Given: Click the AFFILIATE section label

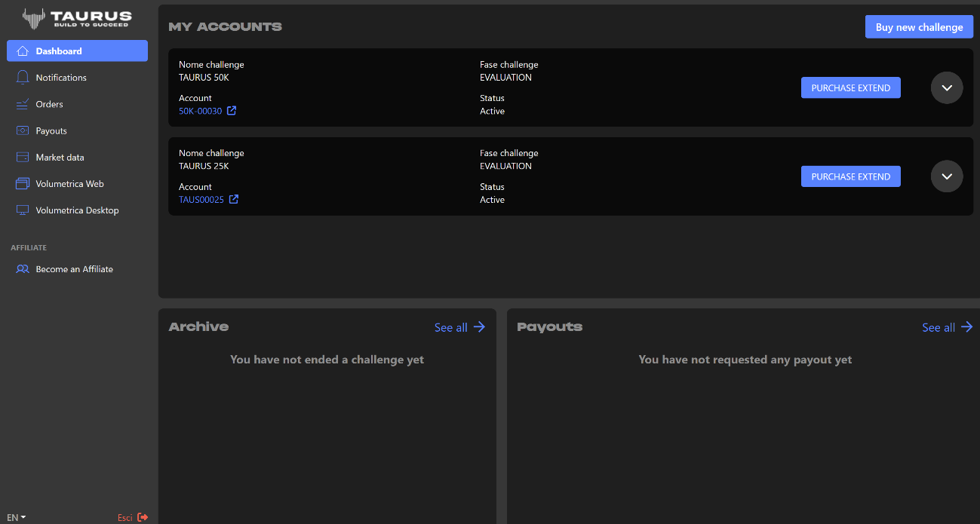Looking at the screenshot, I should pos(29,247).
